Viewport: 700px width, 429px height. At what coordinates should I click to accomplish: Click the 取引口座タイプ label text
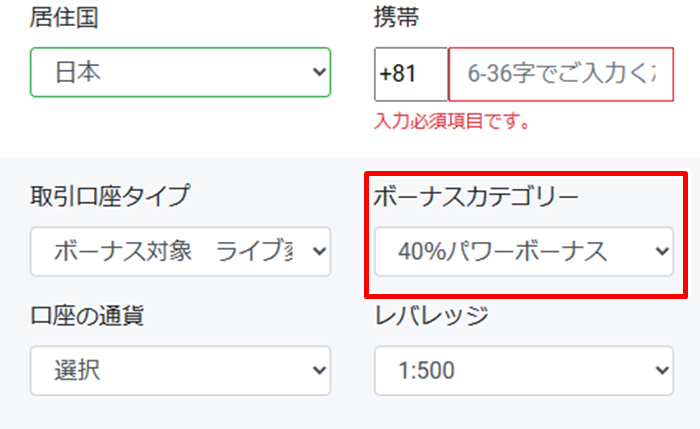[x=109, y=197]
